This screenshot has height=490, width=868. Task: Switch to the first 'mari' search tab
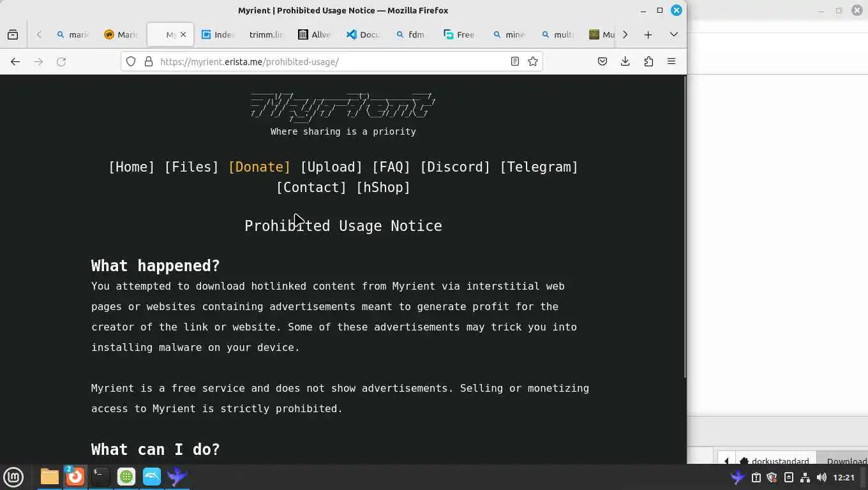[73, 34]
